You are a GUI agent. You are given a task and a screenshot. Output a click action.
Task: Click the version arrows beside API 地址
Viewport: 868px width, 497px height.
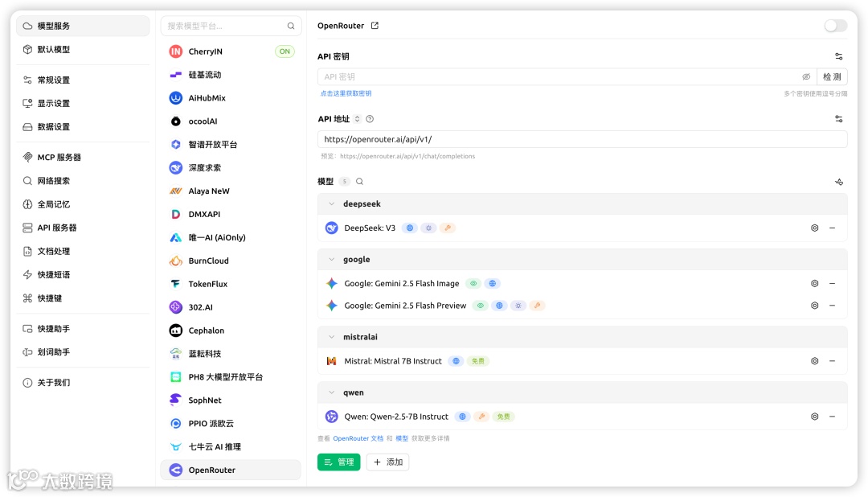click(x=356, y=118)
